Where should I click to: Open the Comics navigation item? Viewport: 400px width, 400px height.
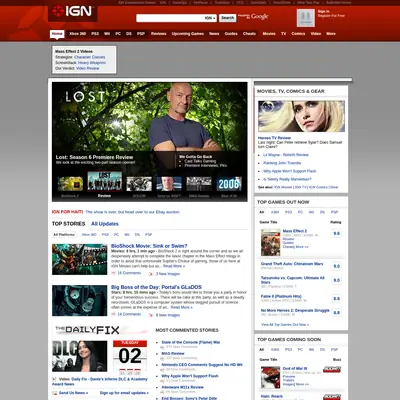click(298, 34)
